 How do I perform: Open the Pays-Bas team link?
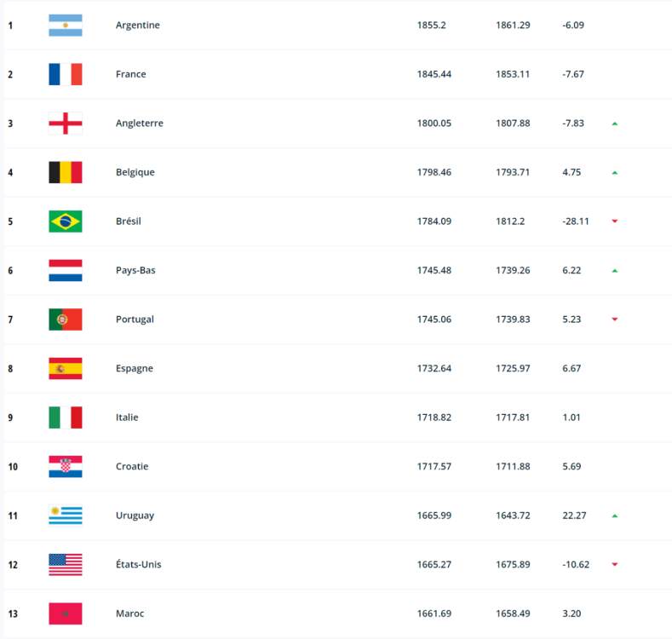pyautogui.click(x=135, y=270)
